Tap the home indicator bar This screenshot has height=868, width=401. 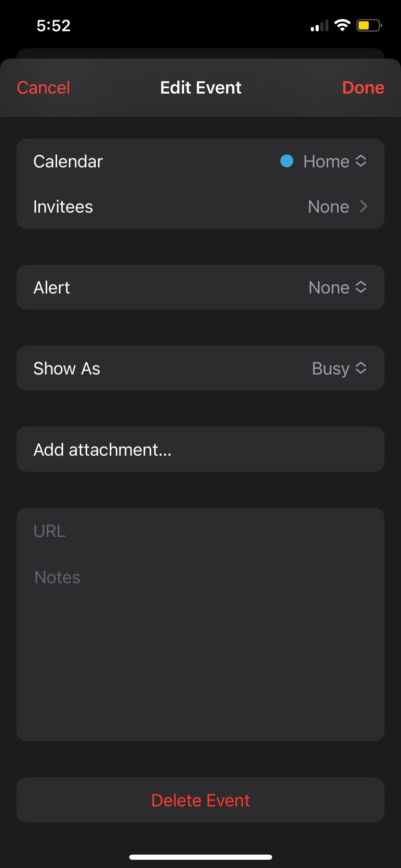click(x=200, y=857)
